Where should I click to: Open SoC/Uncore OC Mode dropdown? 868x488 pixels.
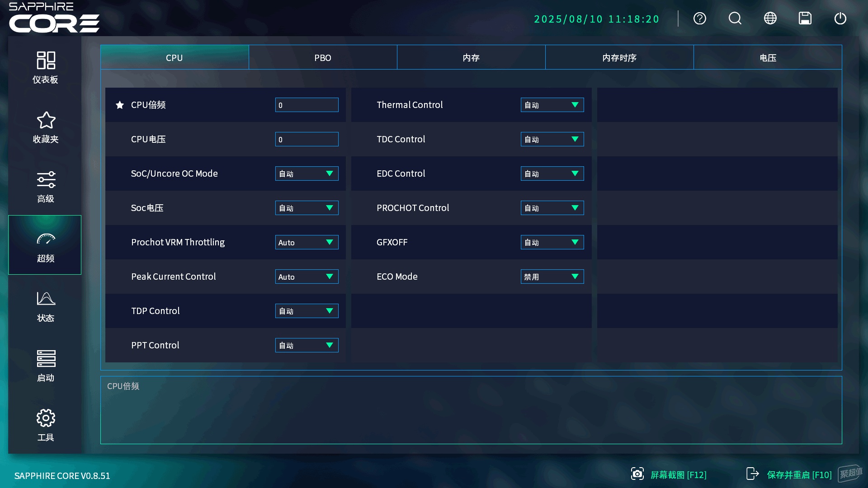307,174
